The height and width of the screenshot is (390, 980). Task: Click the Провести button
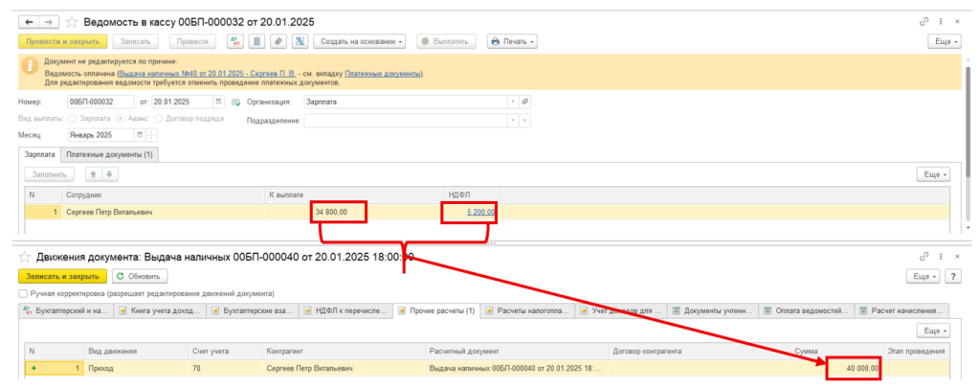pyautogui.click(x=191, y=42)
